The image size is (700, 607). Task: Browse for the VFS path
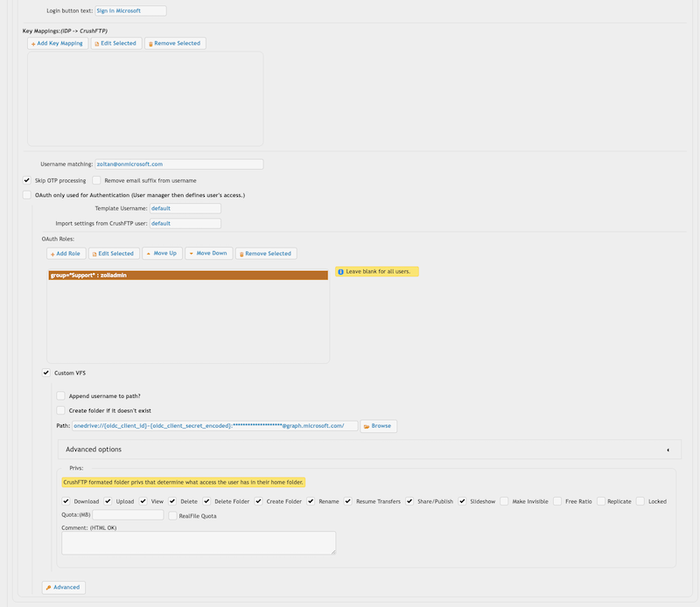[x=378, y=426]
